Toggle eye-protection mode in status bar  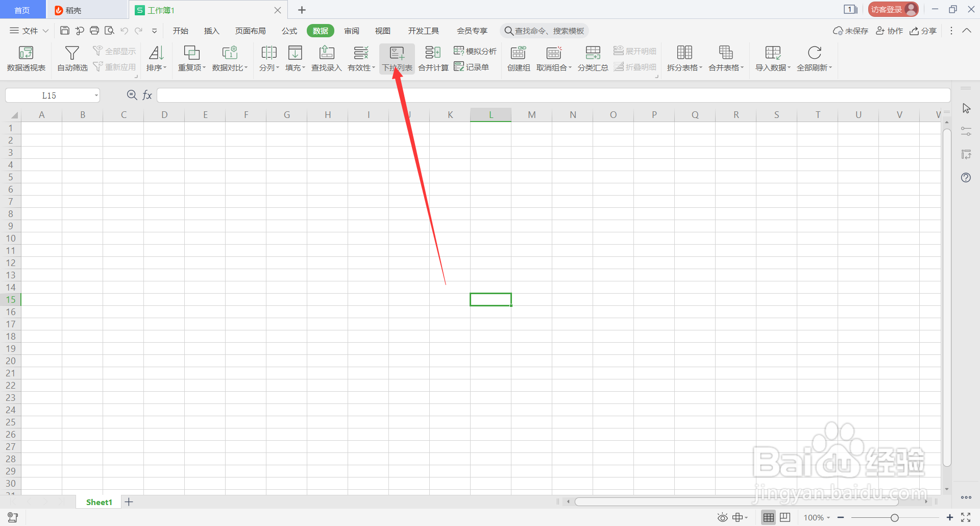(x=722, y=517)
